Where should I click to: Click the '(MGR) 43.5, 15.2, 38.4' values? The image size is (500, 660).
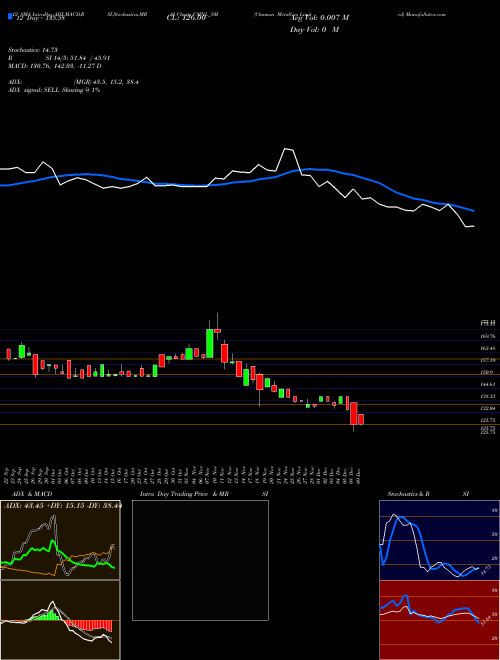click(106, 82)
